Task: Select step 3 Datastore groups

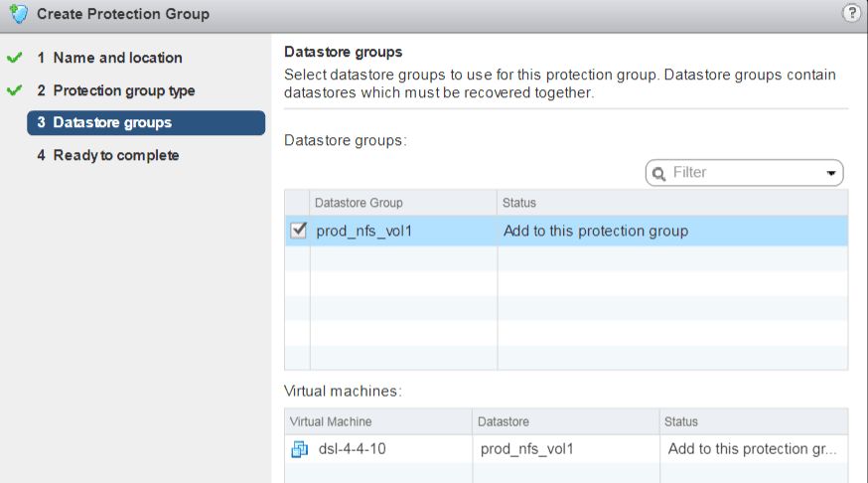Action: [x=111, y=123]
